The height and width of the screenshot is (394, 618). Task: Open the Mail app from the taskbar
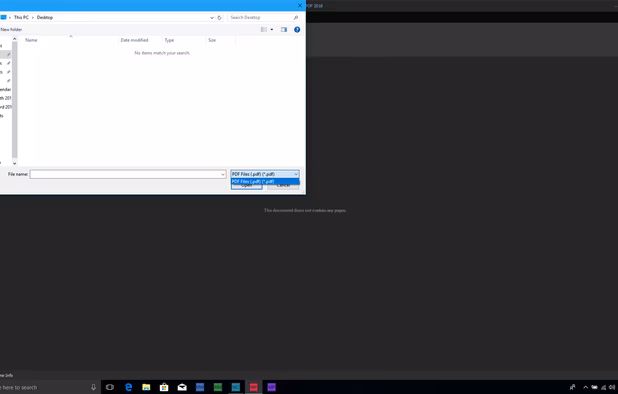[182, 387]
